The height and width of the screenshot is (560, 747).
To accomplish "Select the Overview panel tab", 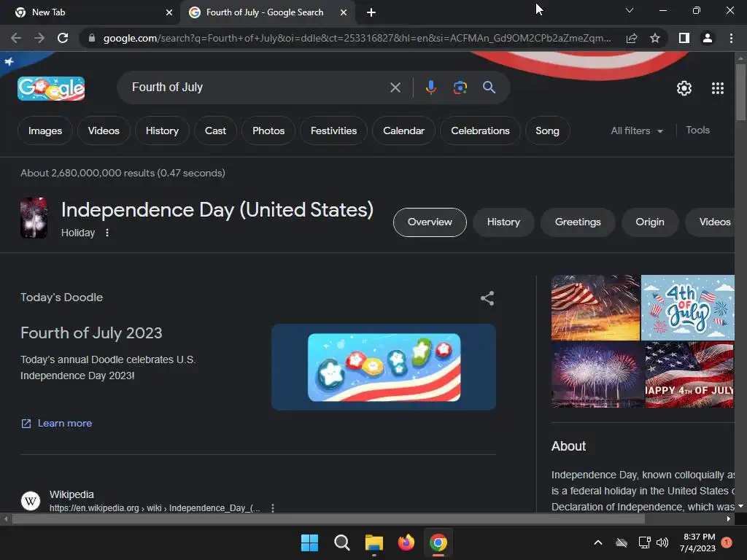I will click(430, 222).
